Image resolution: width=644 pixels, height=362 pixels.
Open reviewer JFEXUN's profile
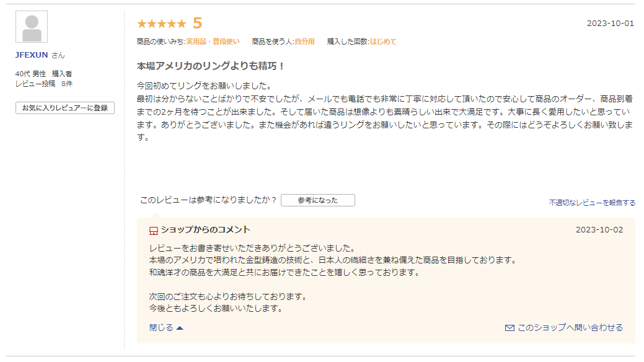click(32, 55)
